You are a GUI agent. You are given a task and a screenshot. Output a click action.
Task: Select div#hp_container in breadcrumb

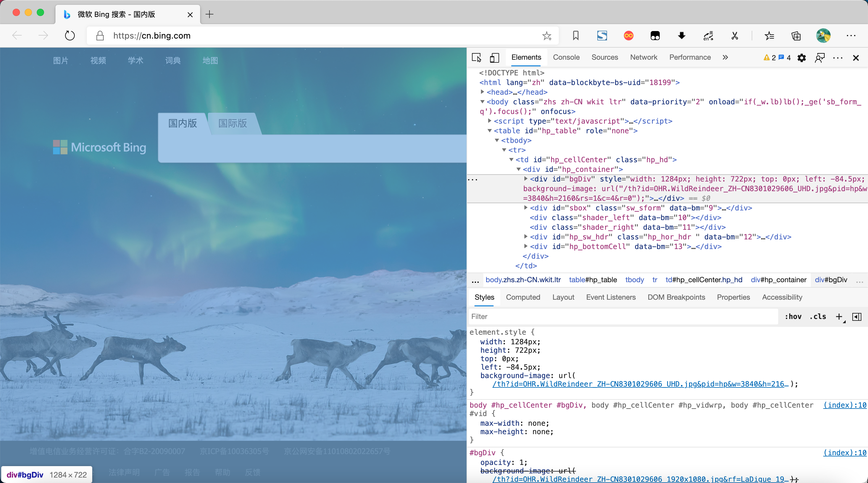tap(778, 279)
